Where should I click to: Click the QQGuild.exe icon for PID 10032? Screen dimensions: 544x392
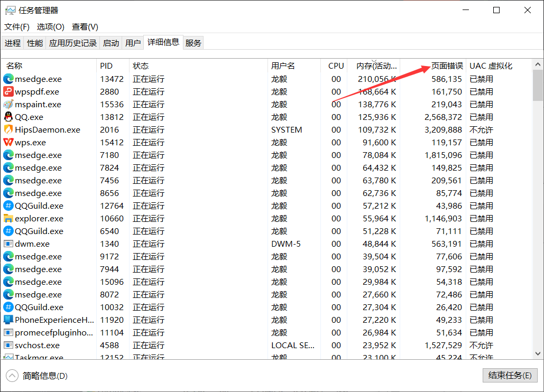(x=8, y=307)
